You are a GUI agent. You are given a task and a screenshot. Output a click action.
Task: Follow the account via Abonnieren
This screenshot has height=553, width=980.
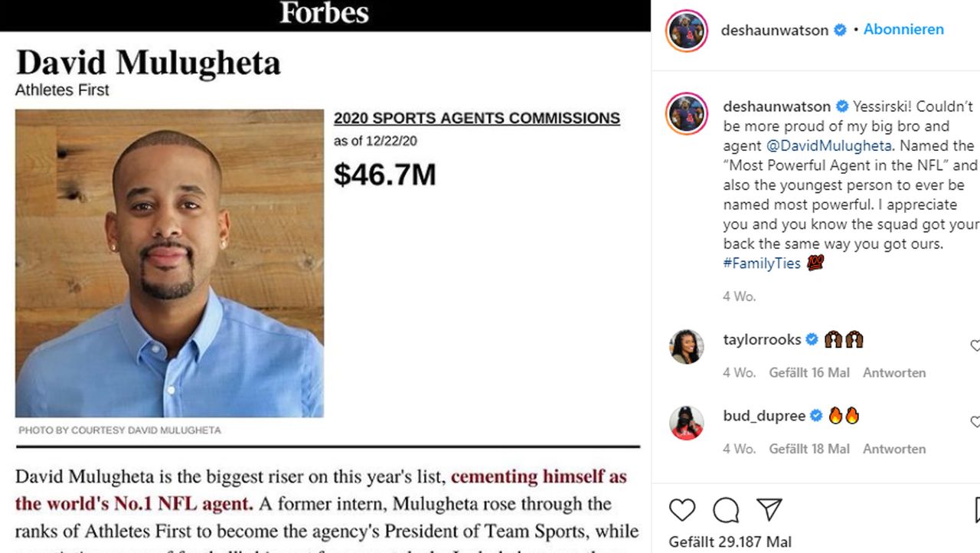903,30
